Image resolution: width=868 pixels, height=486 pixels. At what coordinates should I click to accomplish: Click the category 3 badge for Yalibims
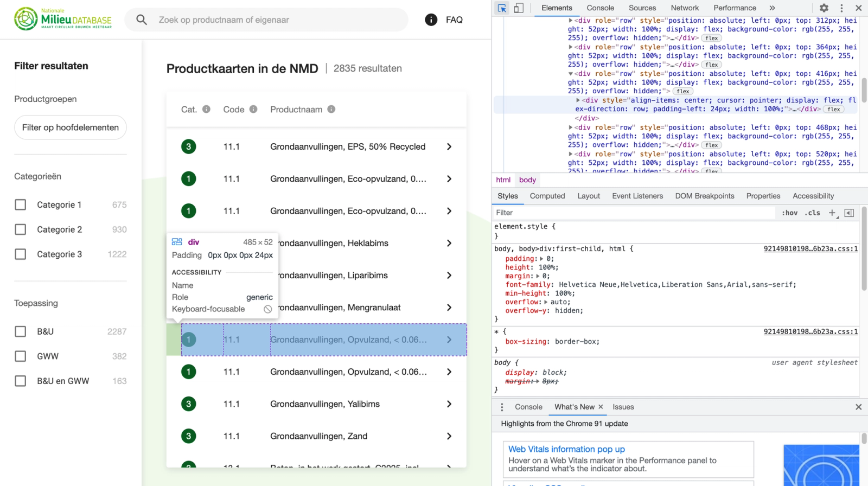[189, 404]
